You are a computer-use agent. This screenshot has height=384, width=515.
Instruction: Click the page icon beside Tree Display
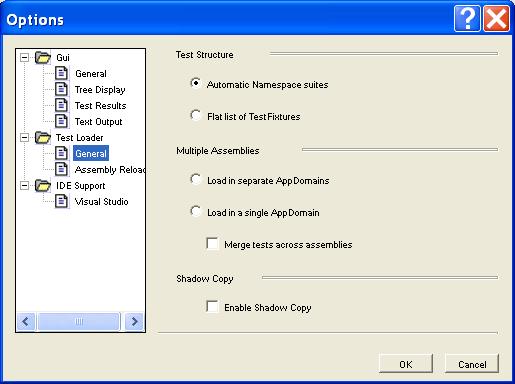(62, 89)
